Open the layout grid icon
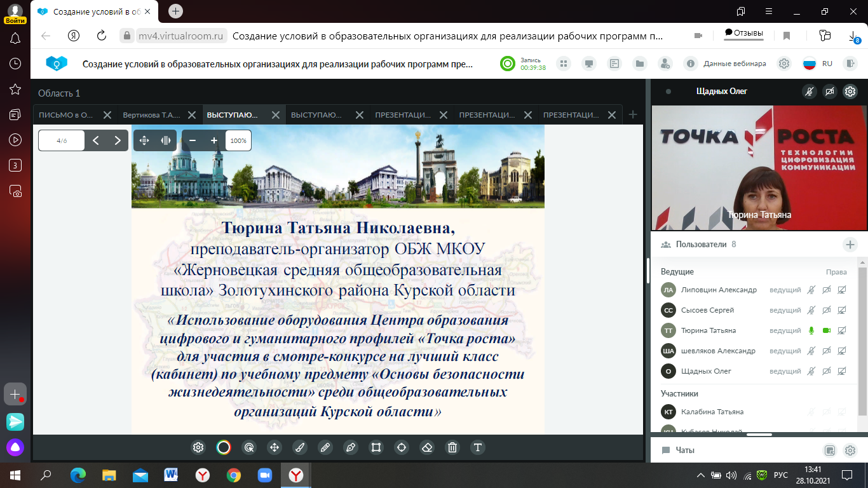Screen dimensions: 868x488 click(x=563, y=64)
